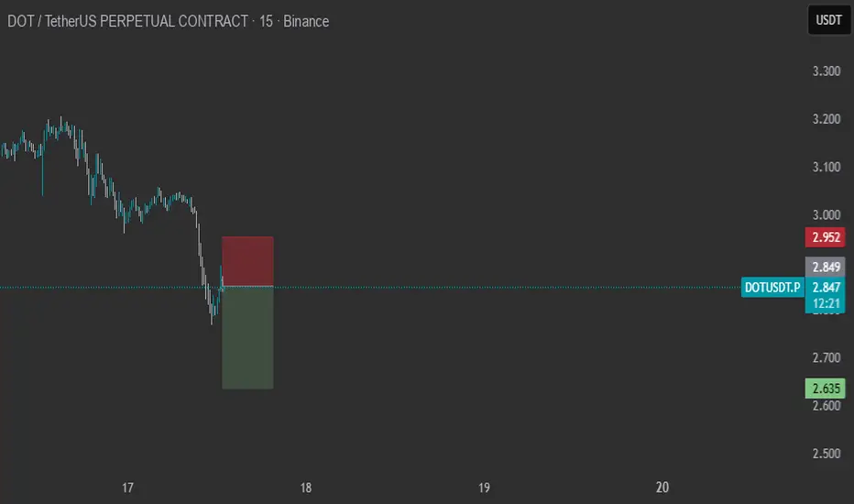
Task: Click the green 2.635 target price label
Action: tap(826, 389)
